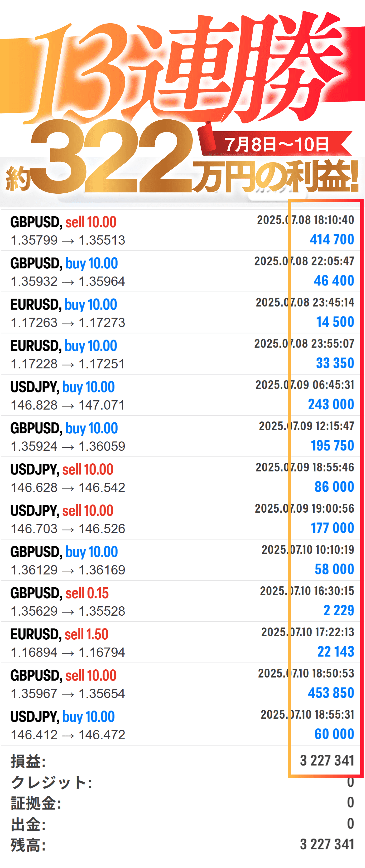Screen dimensions: 365x868
Task: Click the 損益 total row
Action: tap(182, 761)
